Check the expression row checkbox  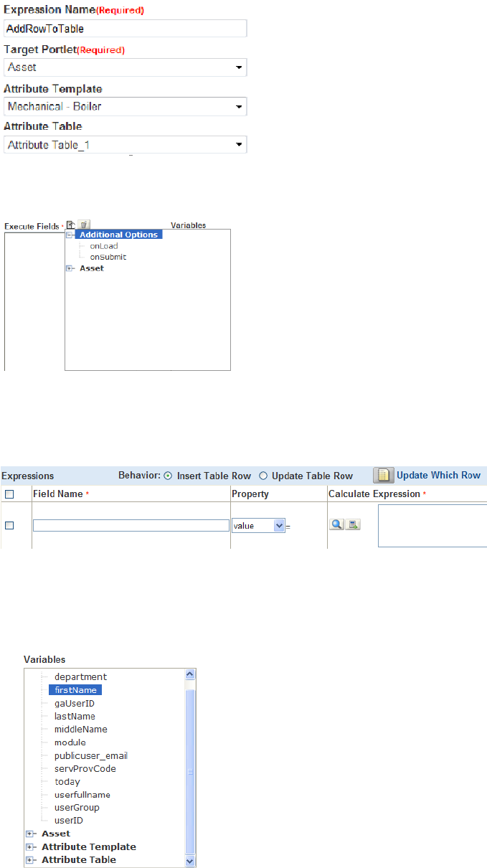tap(9, 525)
